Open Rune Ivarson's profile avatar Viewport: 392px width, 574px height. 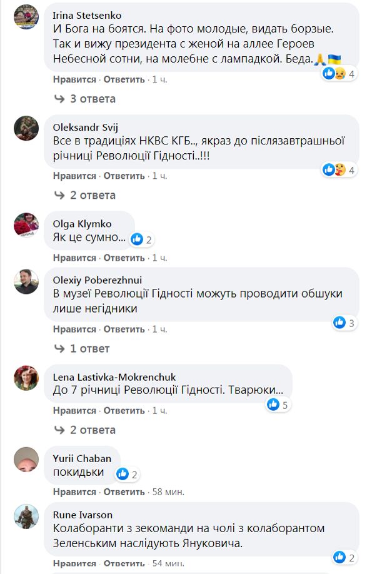point(26,516)
